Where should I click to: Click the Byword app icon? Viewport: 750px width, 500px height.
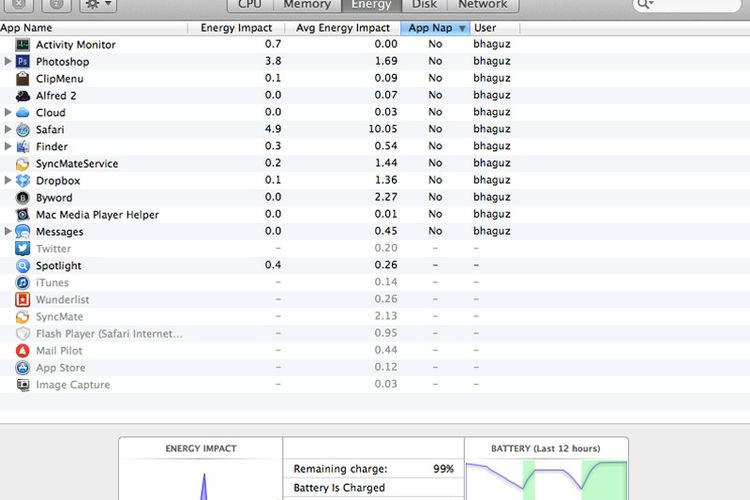tap(22, 198)
